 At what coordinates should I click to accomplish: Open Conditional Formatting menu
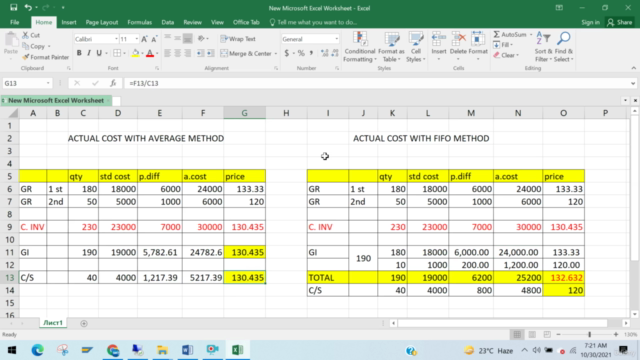359,47
